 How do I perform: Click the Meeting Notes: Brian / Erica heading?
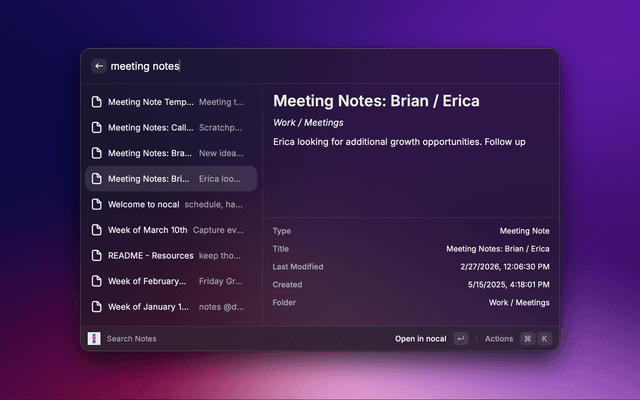376,101
